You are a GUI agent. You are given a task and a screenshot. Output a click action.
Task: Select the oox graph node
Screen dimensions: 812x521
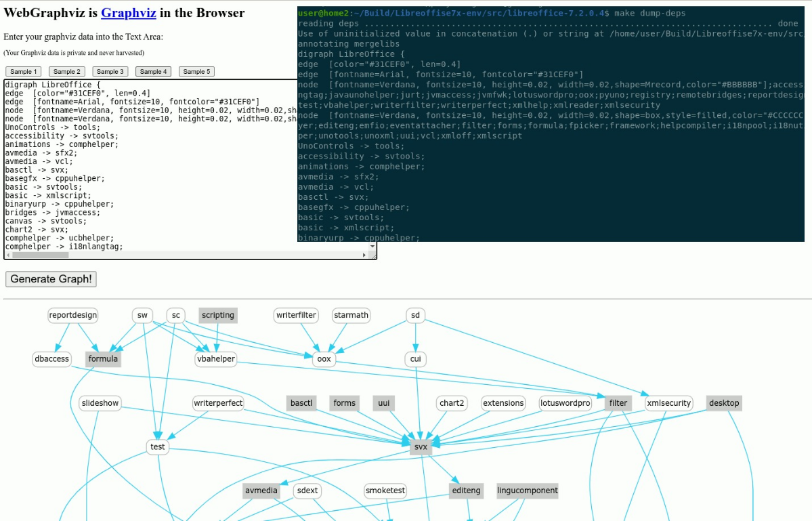324,359
